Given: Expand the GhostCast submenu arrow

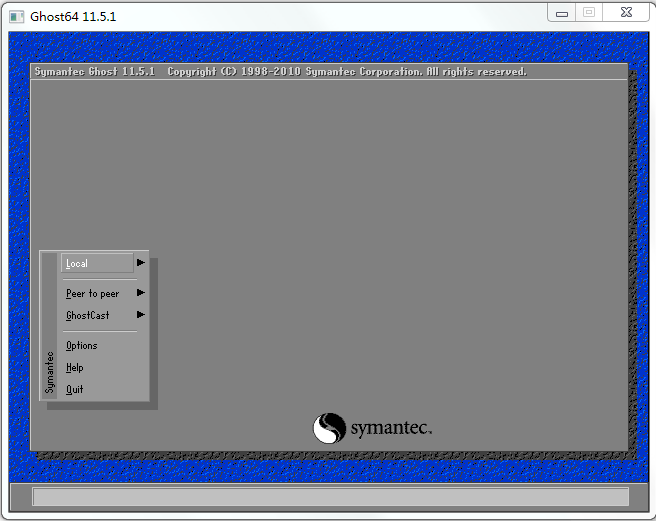Looking at the screenshot, I should point(141,315).
